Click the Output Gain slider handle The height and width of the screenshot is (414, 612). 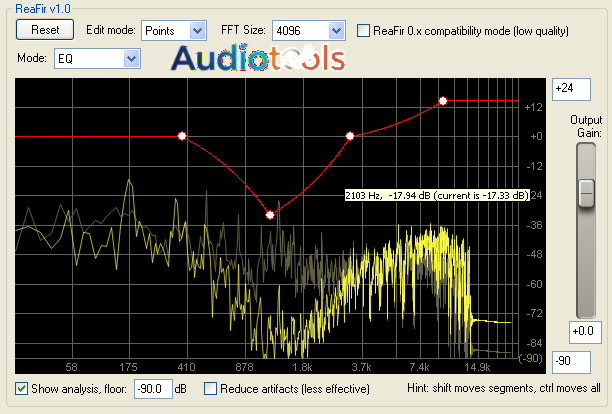click(586, 193)
